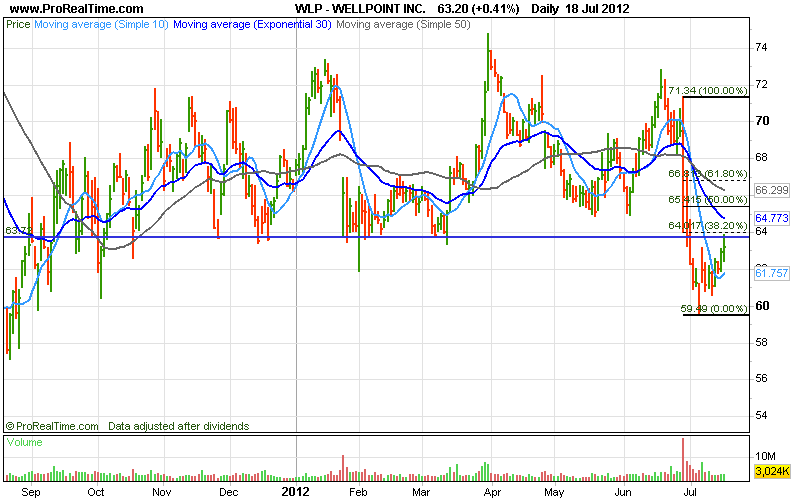Click the 3,024K volume value tag
Image resolution: width=800 pixels, height=500 pixels.
pos(772,471)
